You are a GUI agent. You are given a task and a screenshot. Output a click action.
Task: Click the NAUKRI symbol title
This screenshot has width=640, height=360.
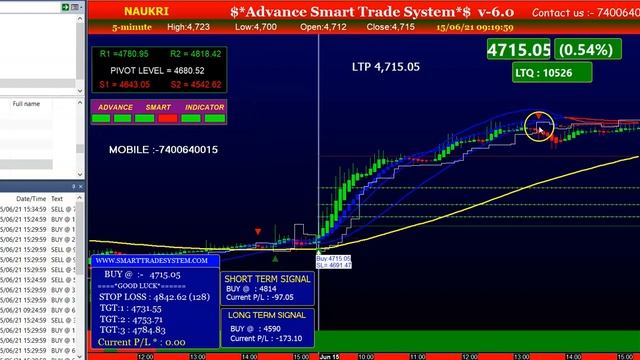coord(146,11)
